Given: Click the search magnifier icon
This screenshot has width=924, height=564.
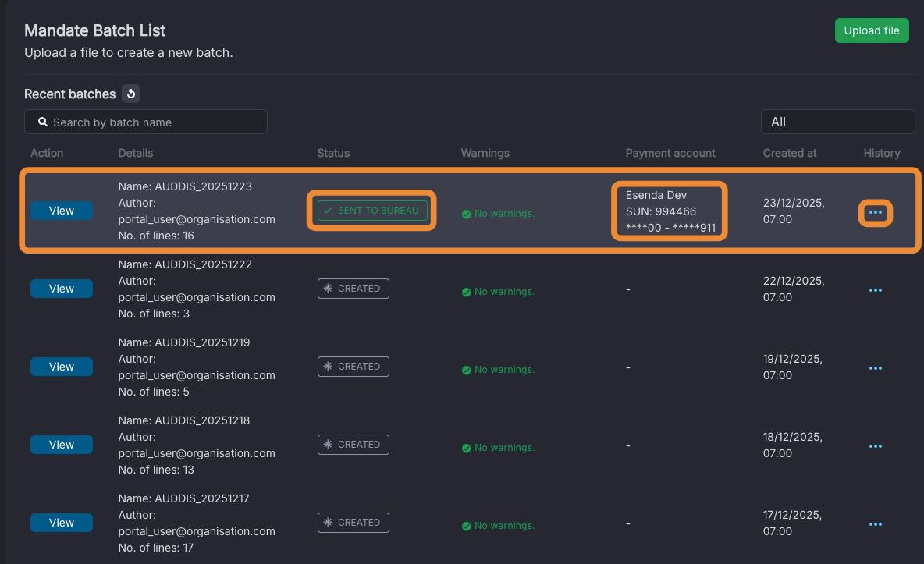Looking at the screenshot, I should [42, 122].
